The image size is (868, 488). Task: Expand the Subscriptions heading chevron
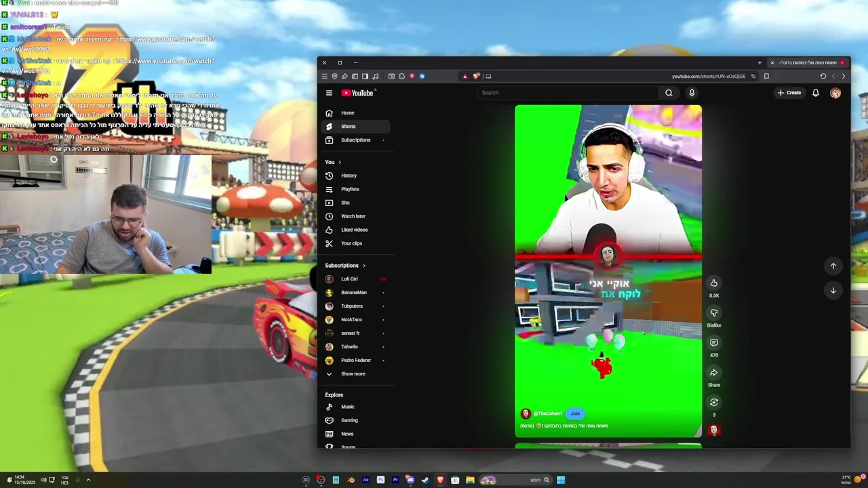coord(364,266)
